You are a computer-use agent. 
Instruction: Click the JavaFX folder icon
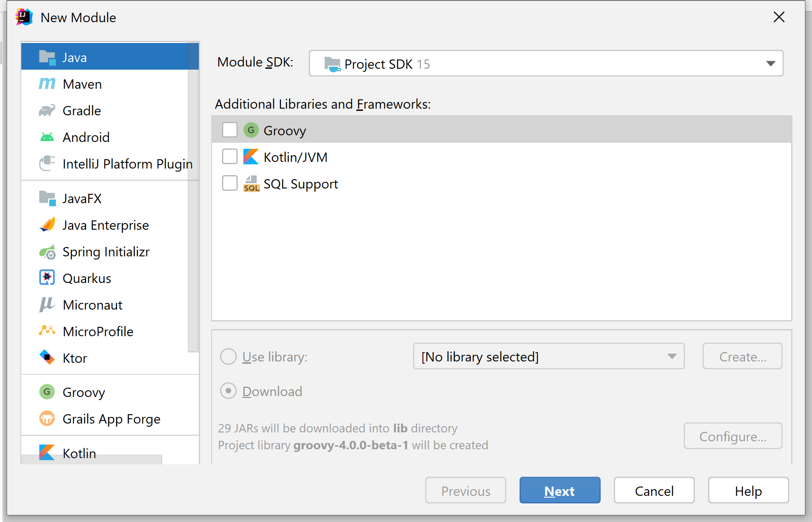47,198
